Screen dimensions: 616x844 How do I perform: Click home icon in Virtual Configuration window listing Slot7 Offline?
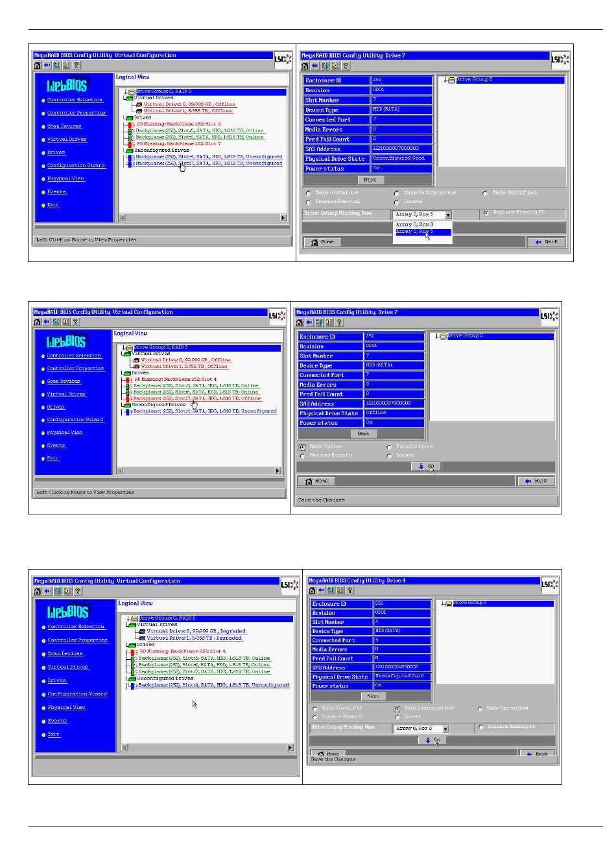38,322
